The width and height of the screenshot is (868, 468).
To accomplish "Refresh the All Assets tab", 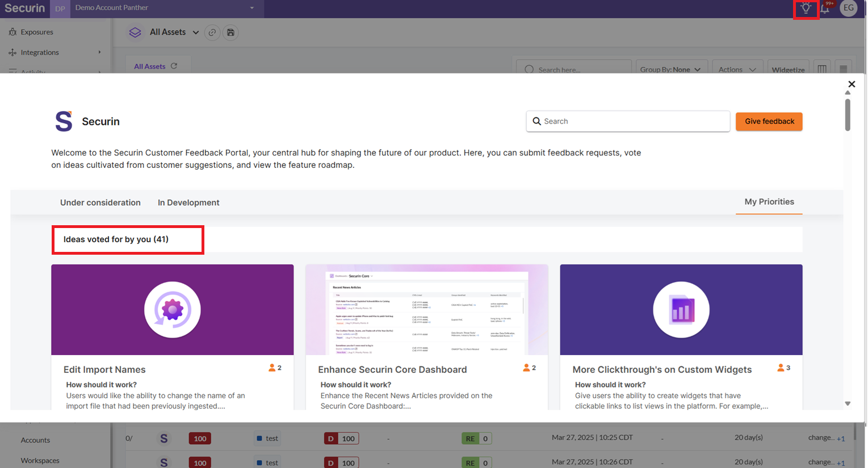I will coord(174,66).
